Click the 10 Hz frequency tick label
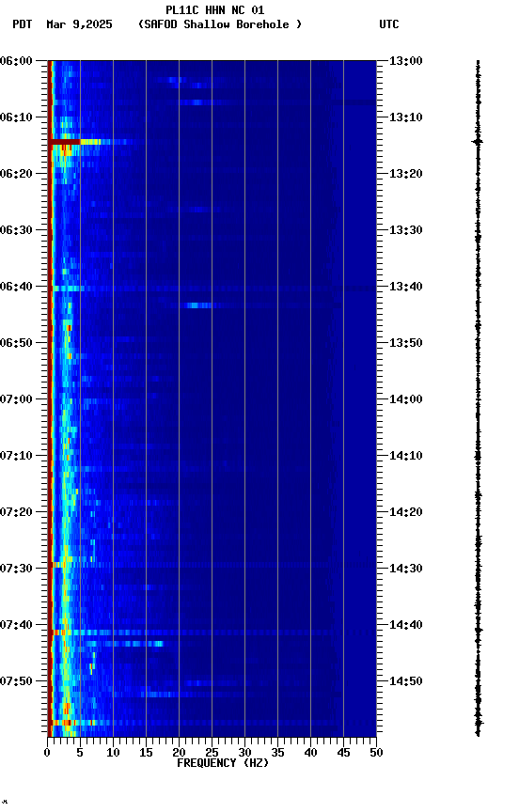 (x=113, y=753)
